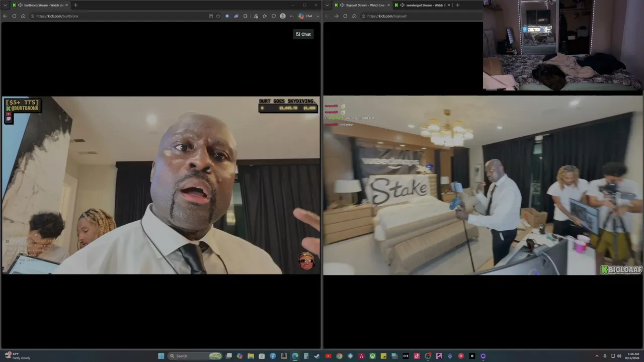Image resolution: width=644 pixels, height=362 pixels.
Task: Open Microsoft Store from the taskbar
Action: coord(262,356)
